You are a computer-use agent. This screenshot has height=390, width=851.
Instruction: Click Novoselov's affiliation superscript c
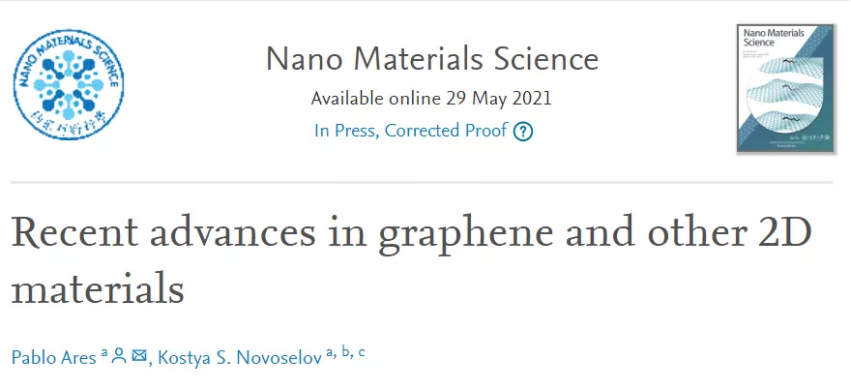pyautogui.click(x=361, y=353)
